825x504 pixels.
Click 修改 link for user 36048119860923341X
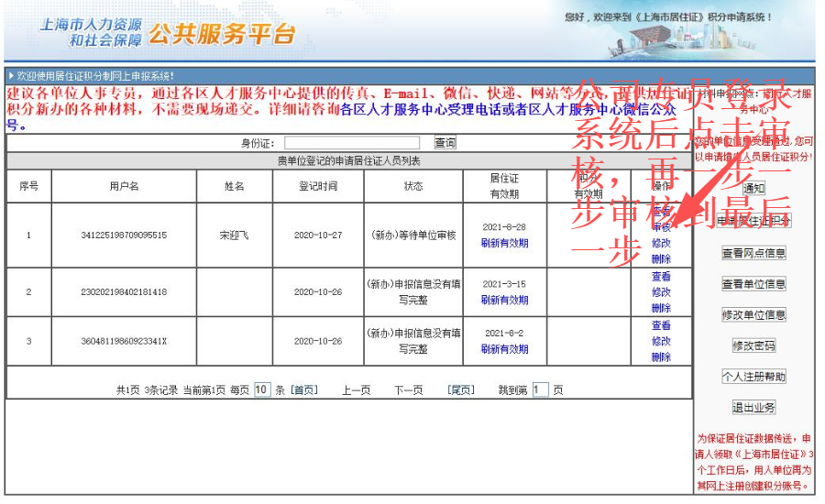661,341
